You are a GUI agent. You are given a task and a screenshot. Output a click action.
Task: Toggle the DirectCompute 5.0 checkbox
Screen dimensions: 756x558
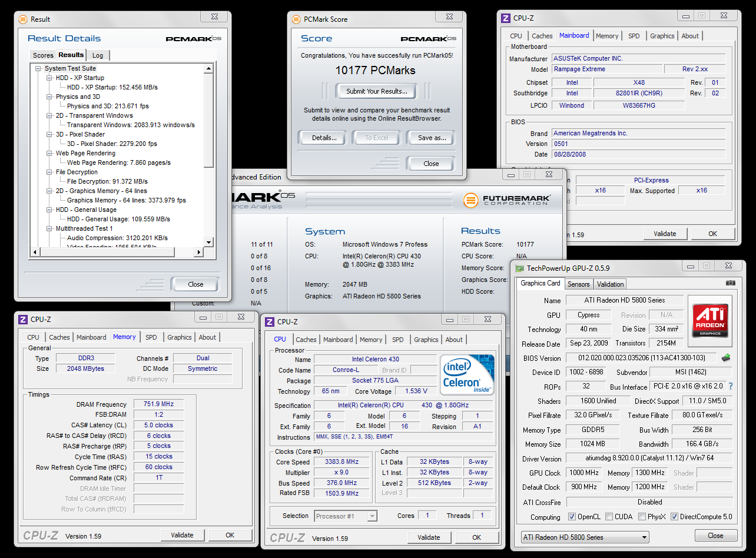tap(675, 517)
